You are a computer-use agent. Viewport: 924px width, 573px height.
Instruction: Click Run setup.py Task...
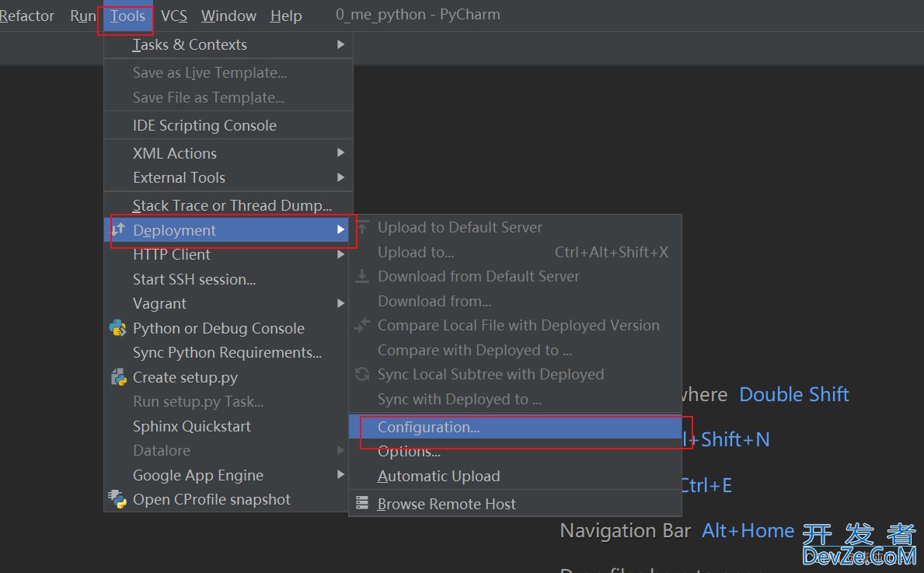228,401
